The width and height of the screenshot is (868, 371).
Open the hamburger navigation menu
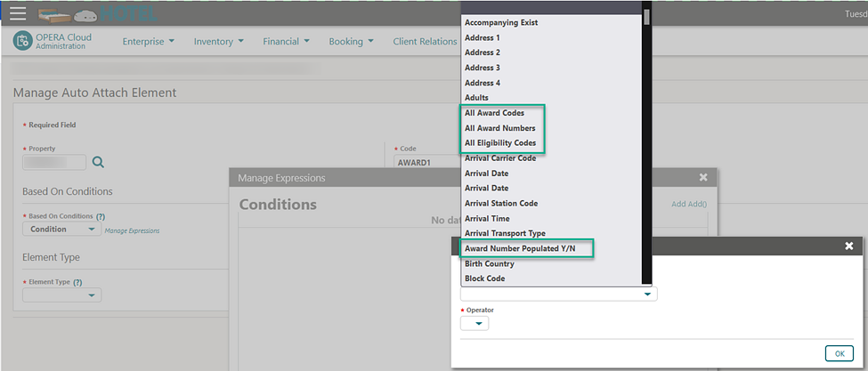[x=18, y=12]
